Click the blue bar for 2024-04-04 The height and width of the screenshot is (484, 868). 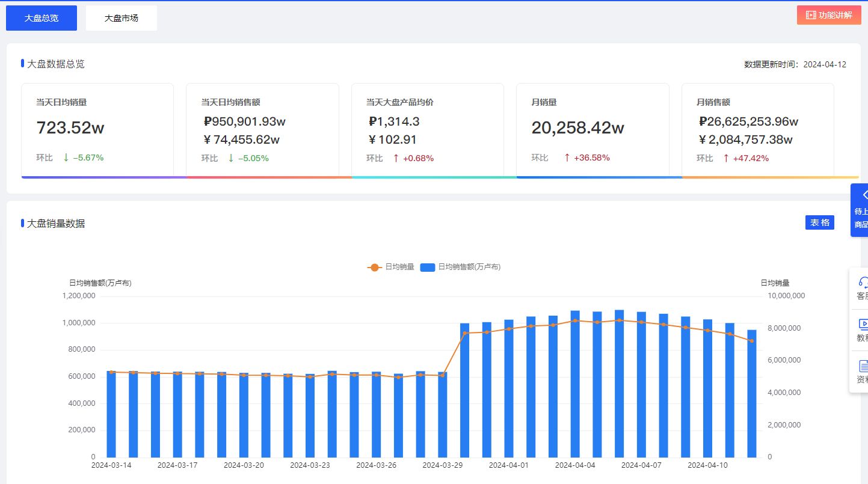pos(575,384)
